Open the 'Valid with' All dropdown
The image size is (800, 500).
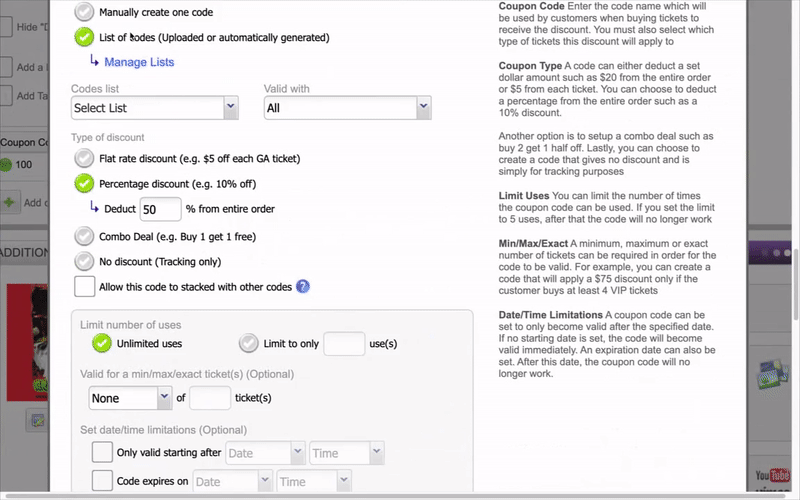tap(347, 108)
